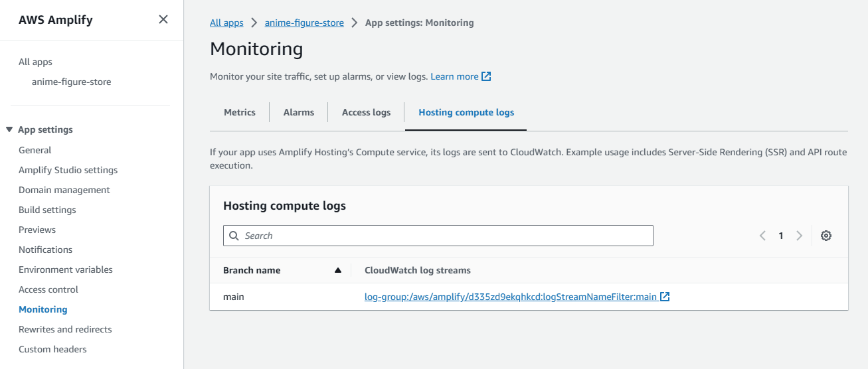Go to next page of logs
868x369 pixels.
click(x=800, y=236)
